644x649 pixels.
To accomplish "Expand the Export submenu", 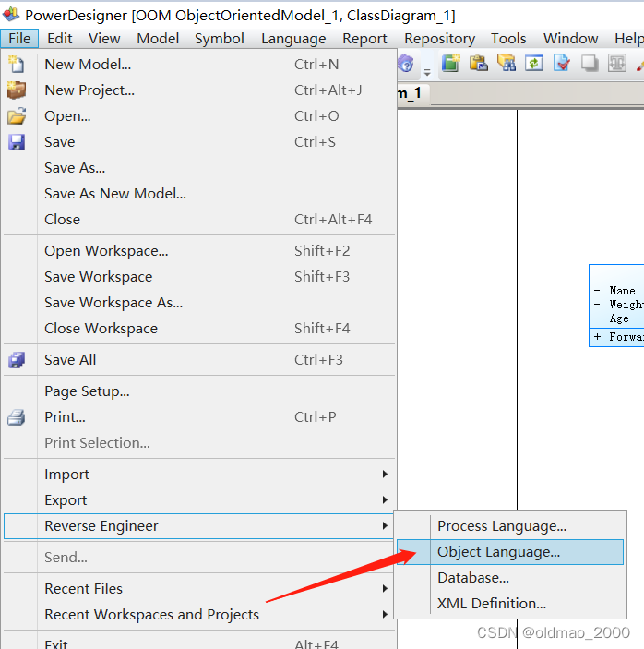I will coord(198,500).
